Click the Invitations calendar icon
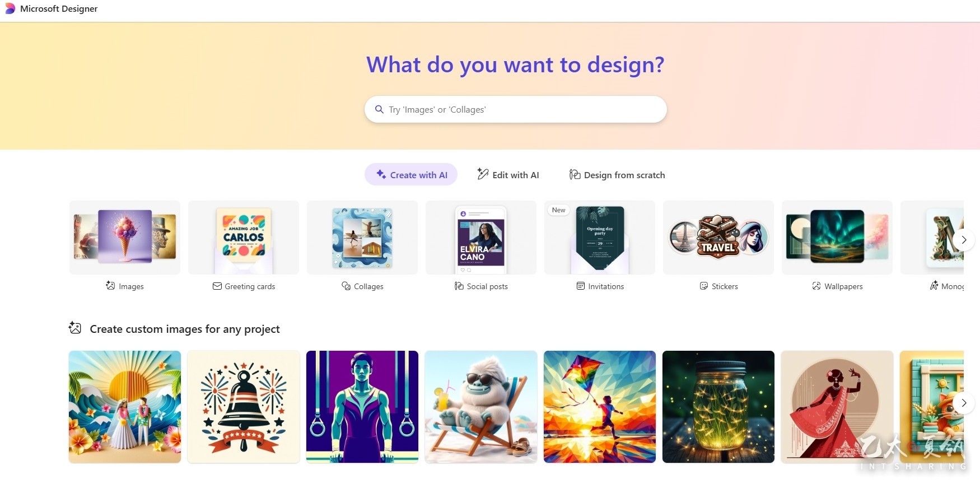This screenshot has width=980, height=483. [581, 286]
